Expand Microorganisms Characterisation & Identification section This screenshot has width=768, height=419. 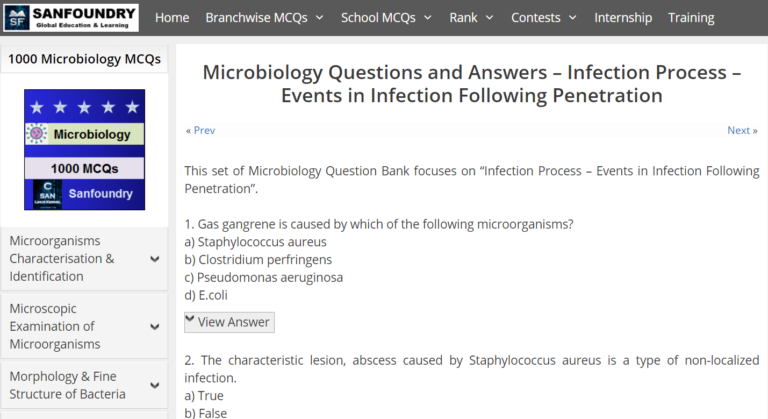155,259
